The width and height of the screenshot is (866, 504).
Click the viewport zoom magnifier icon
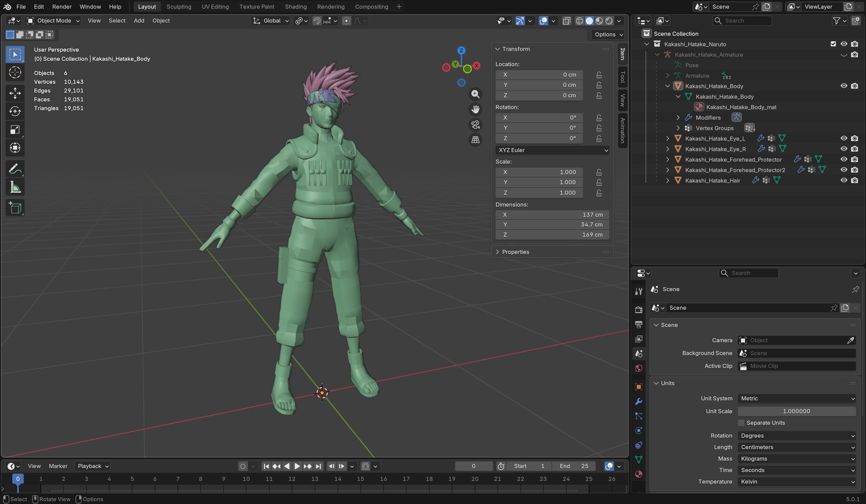(475, 94)
